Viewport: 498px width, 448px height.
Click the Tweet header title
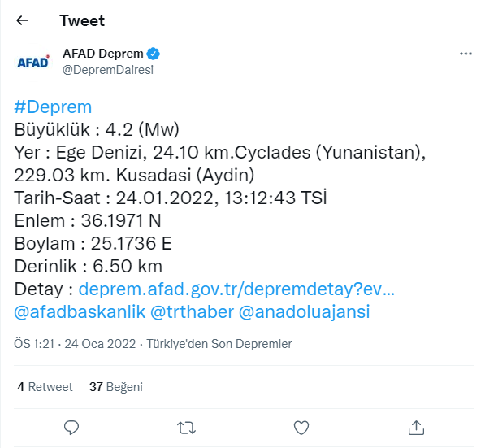pyautogui.click(x=82, y=20)
